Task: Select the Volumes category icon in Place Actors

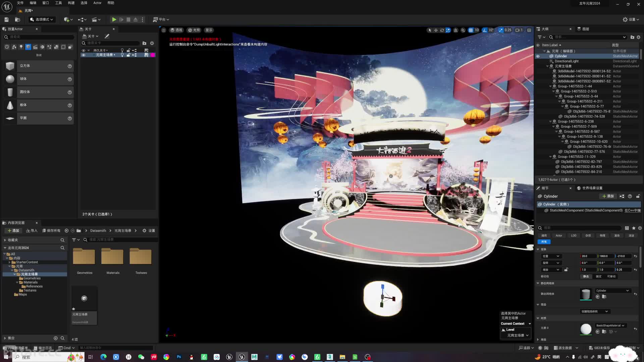Action: [63, 47]
